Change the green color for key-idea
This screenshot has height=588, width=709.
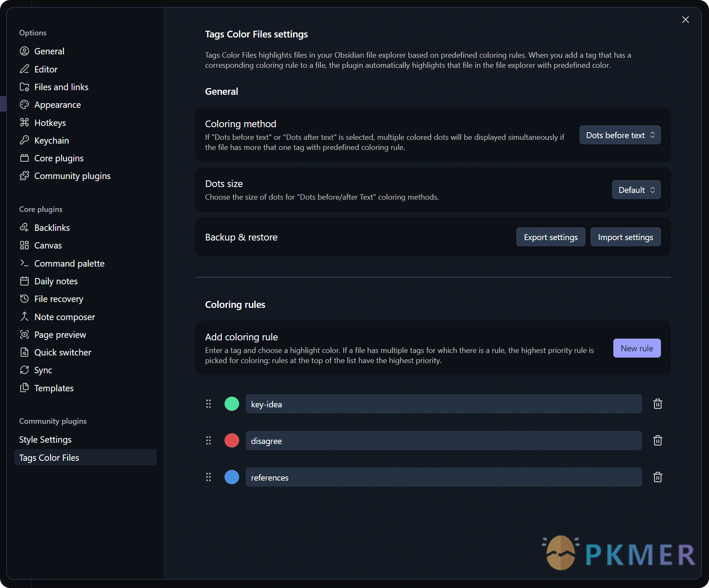[x=232, y=404]
